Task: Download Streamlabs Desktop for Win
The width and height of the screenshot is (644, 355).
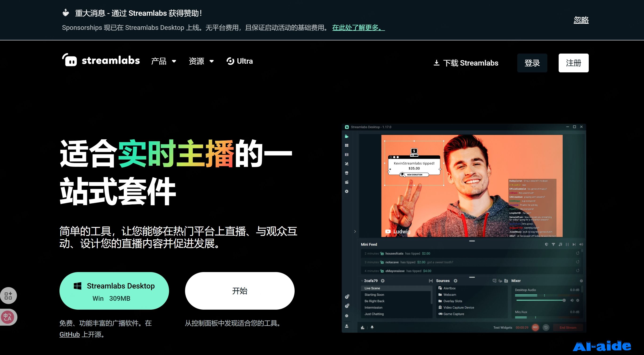Action: coord(114,291)
